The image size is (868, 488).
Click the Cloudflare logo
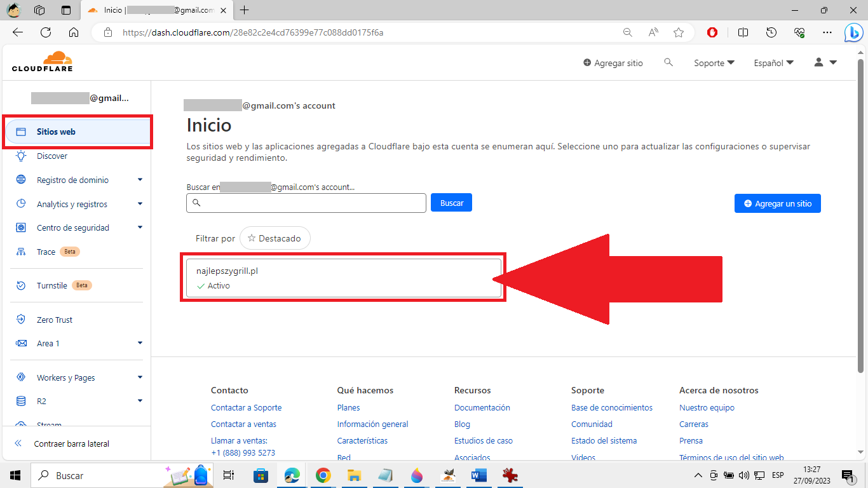(43, 61)
